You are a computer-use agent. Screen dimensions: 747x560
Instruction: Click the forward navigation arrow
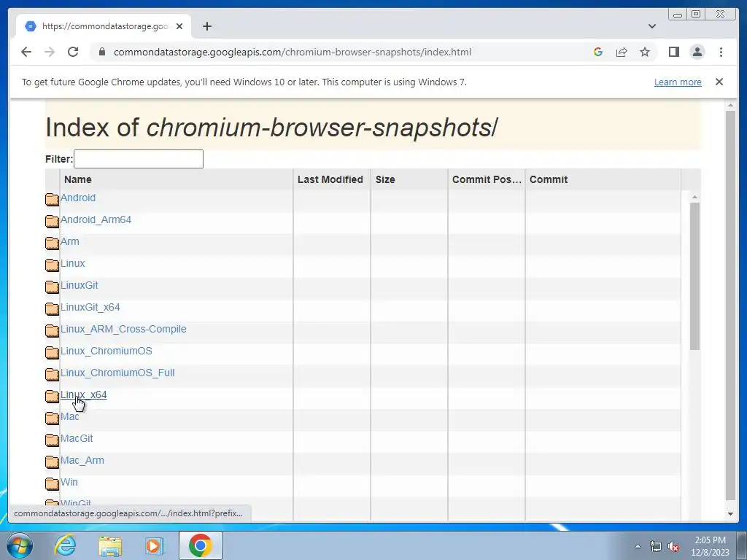(50, 52)
